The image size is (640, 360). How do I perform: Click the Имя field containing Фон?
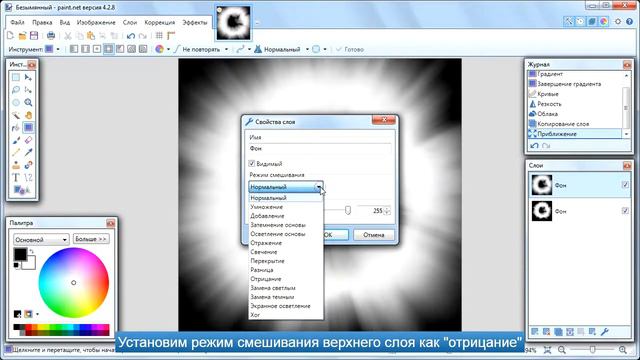[x=320, y=149]
